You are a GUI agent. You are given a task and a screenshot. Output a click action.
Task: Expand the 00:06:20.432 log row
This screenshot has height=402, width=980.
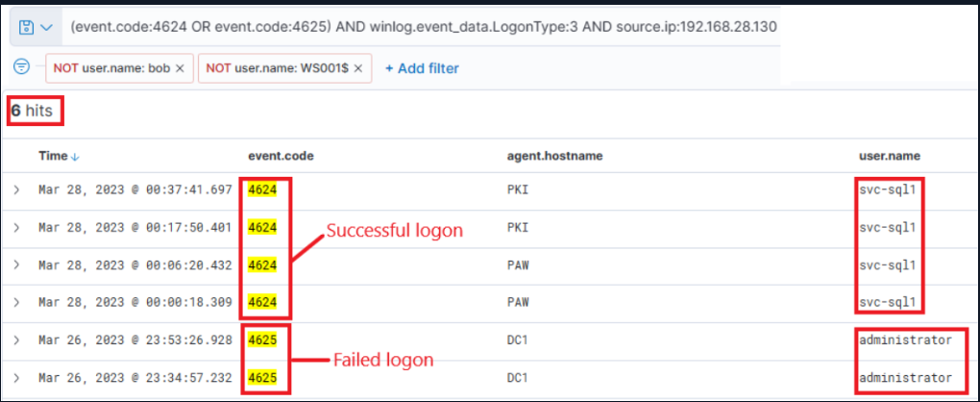pos(16,264)
